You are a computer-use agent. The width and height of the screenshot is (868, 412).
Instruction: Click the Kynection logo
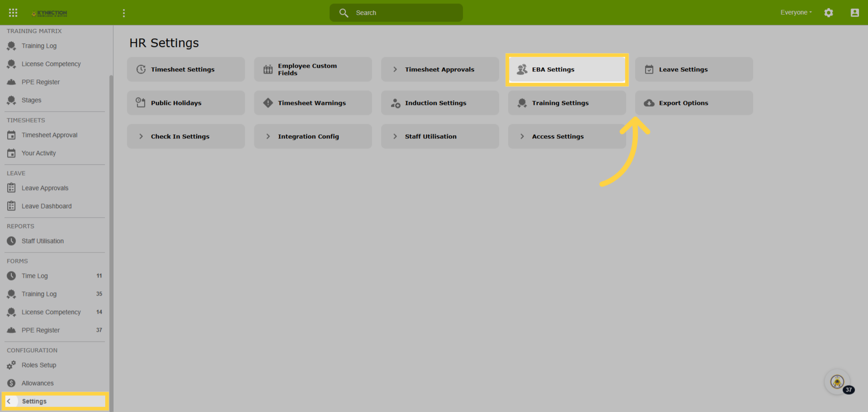click(x=49, y=13)
